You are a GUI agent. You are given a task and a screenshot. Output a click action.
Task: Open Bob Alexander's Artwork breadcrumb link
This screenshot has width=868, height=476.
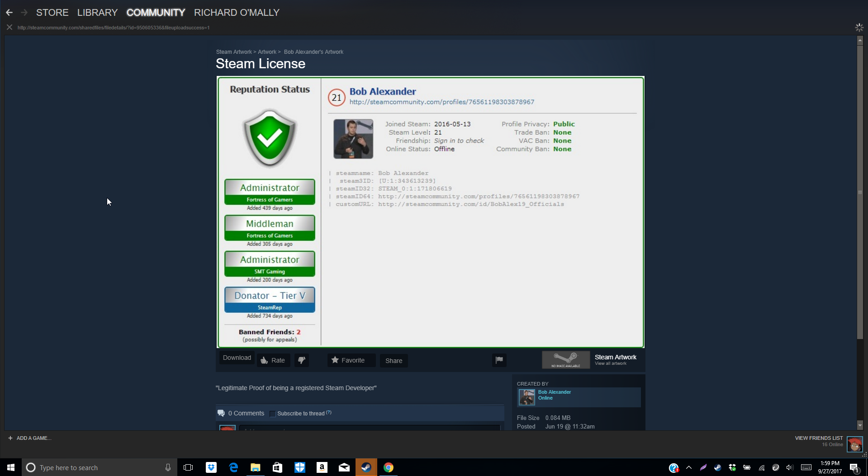pyautogui.click(x=313, y=52)
